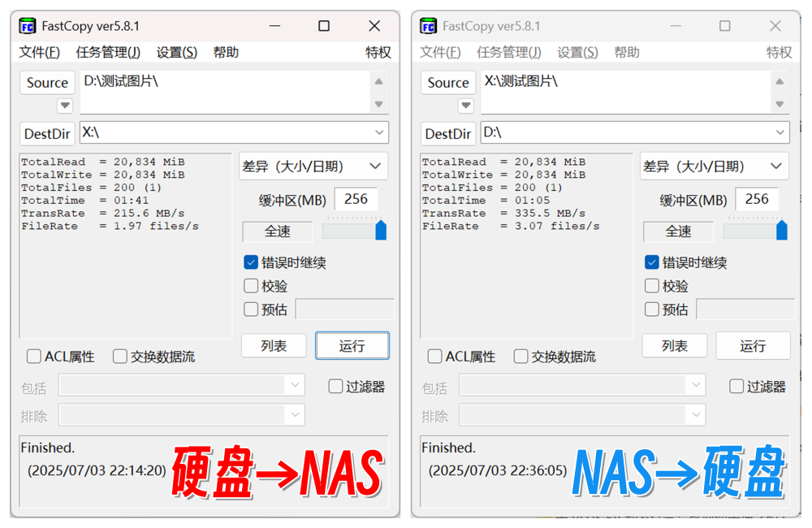Enable 校验 checkbox in right window

pyautogui.click(x=651, y=286)
